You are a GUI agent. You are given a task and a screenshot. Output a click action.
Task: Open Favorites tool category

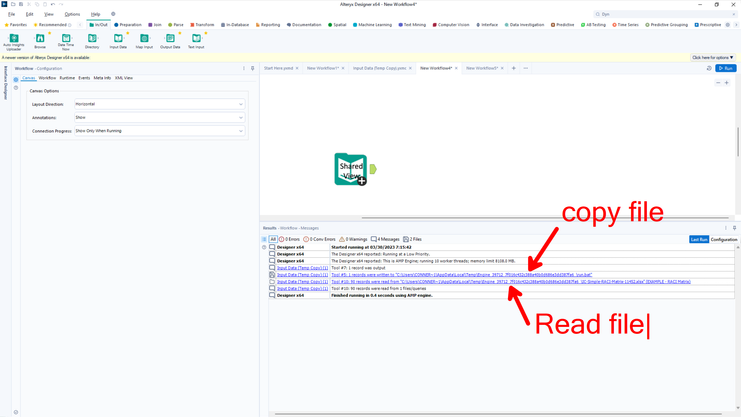point(16,25)
